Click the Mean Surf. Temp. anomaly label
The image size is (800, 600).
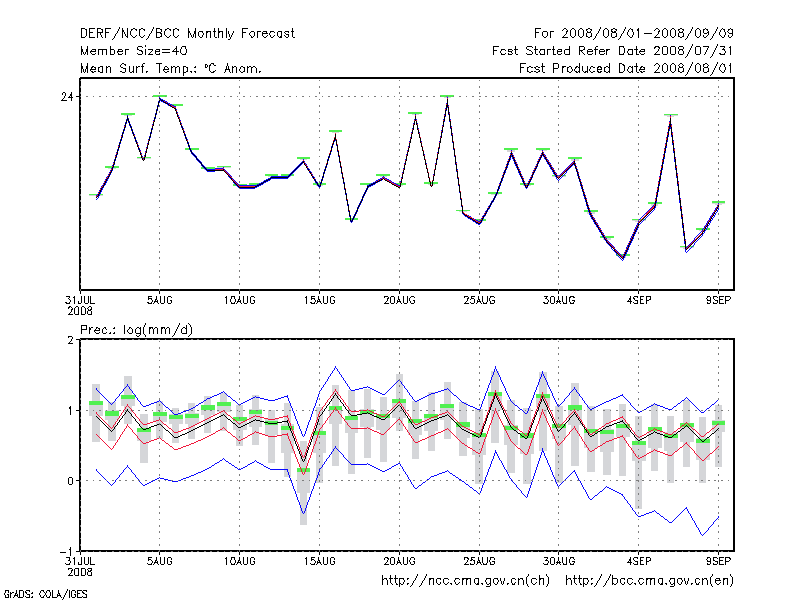[171, 68]
